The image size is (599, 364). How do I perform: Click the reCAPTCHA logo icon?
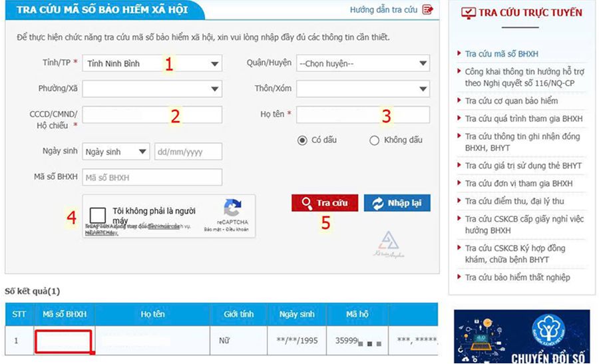pos(232,208)
